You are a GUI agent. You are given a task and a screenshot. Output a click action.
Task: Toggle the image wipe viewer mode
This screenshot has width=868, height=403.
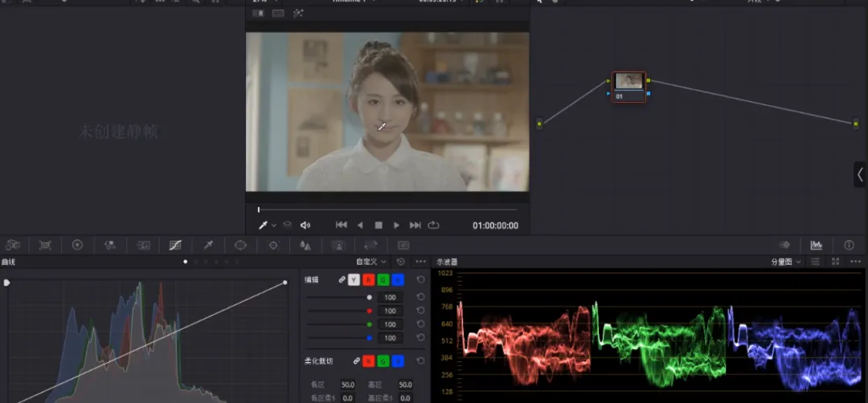259,14
